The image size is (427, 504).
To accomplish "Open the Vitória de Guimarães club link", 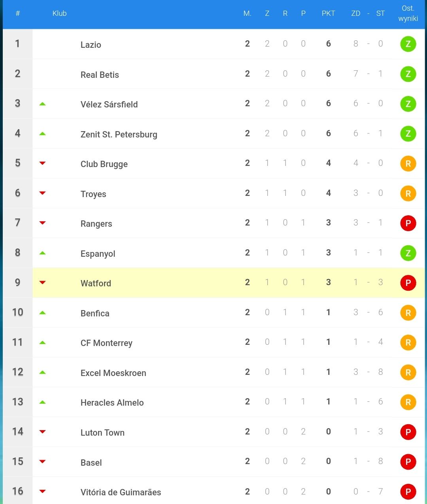I will (121, 492).
